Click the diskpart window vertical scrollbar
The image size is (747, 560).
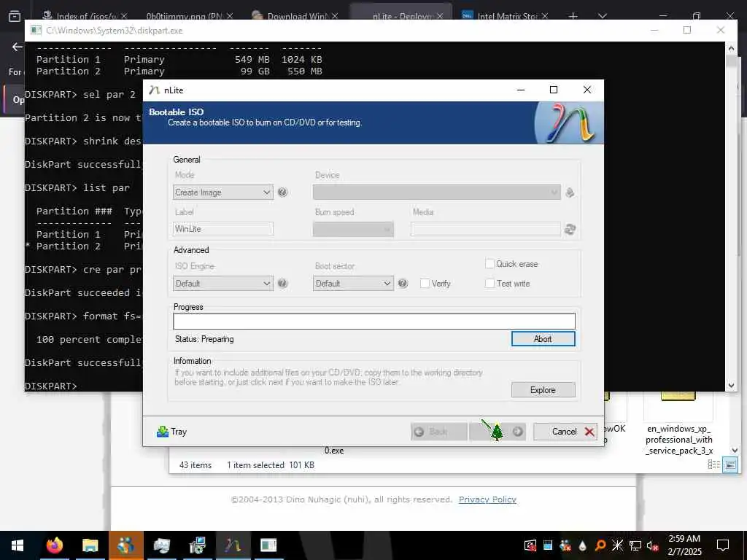[x=731, y=216]
